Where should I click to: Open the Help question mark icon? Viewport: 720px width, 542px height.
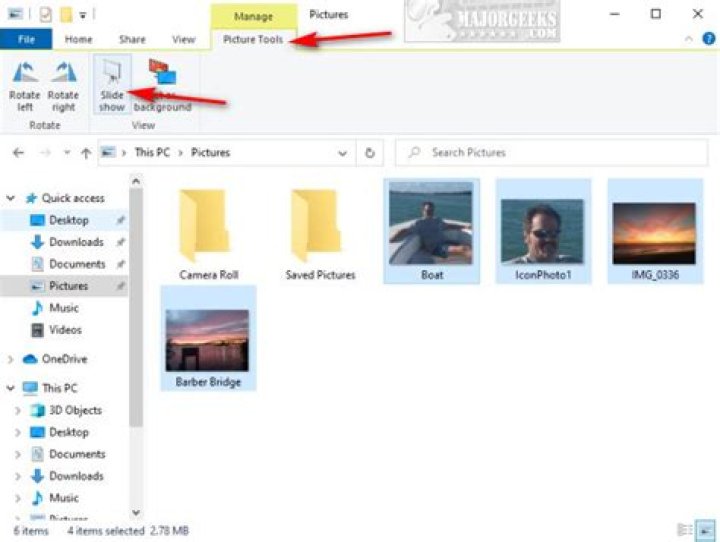(707, 39)
